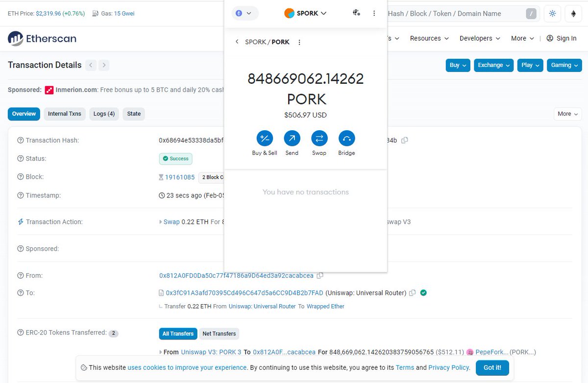The width and height of the screenshot is (588, 383).
Task: Click the Swap transaction action link
Action: (x=171, y=222)
